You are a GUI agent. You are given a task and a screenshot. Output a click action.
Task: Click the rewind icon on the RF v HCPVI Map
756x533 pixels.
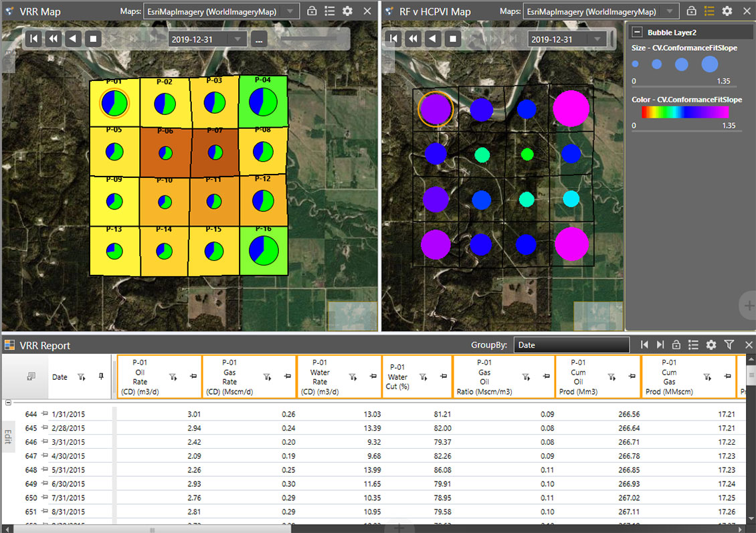(412, 38)
